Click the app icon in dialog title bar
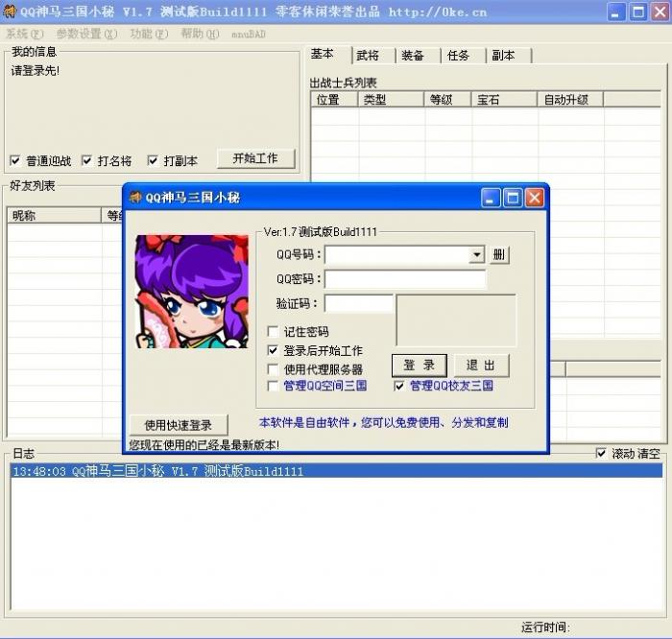The height and width of the screenshot is (639, 672). click(x=135, y=198)
